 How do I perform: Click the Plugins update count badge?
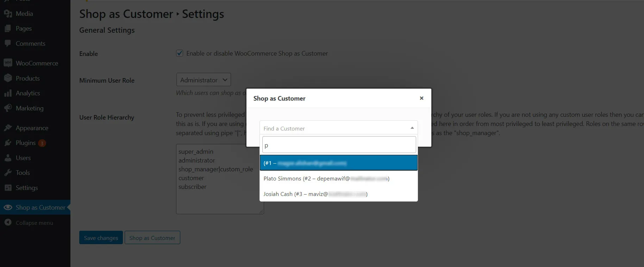pos(42,143)
